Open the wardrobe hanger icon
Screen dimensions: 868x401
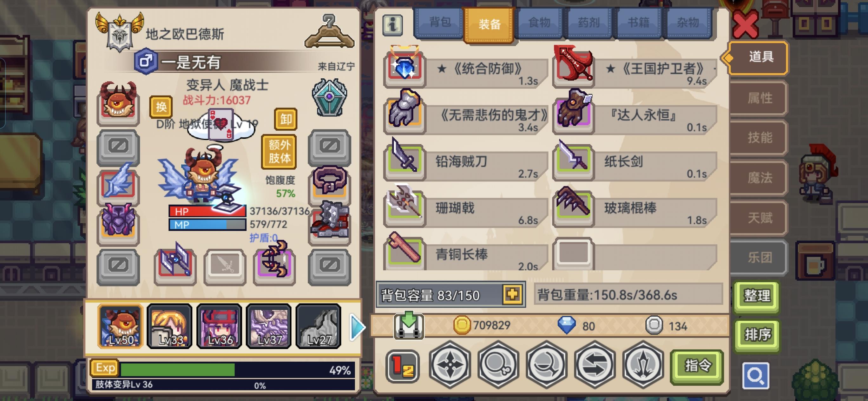(x=329, y=31)
